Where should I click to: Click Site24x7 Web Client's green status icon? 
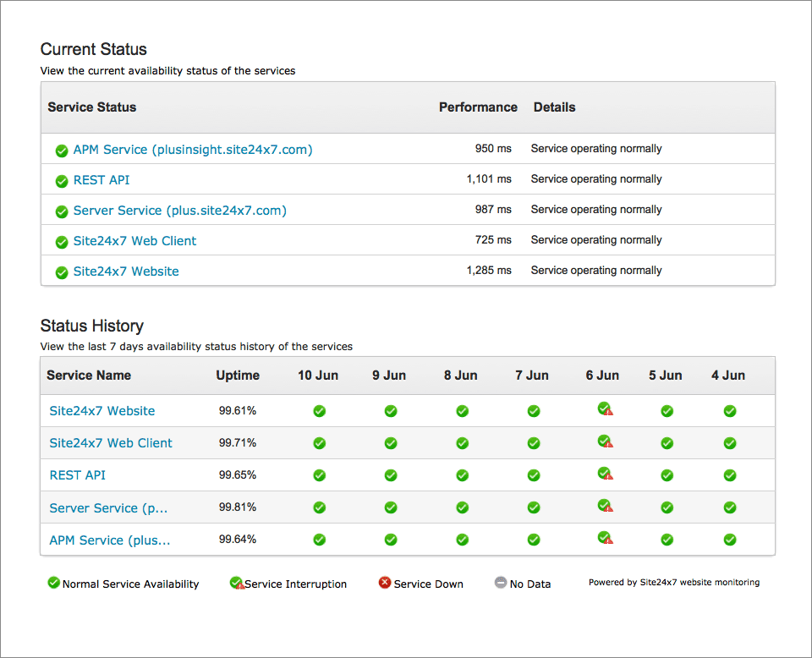(x=61, y=241)
